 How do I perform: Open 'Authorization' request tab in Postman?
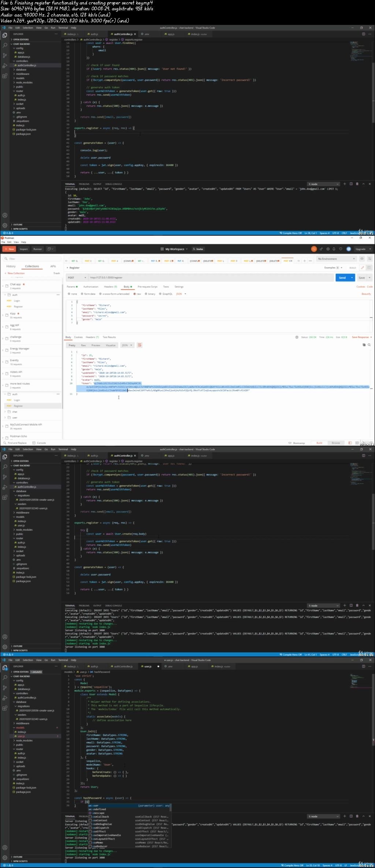[x=91, y=287]
